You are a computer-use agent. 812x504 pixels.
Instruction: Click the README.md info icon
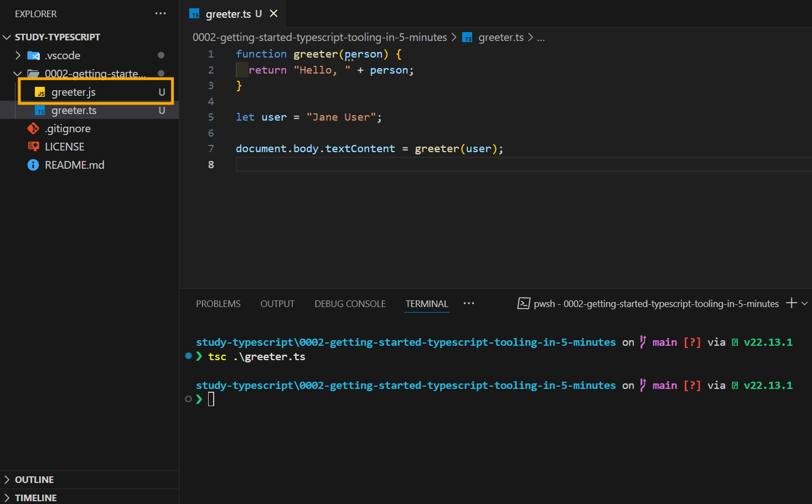[33, 165]
